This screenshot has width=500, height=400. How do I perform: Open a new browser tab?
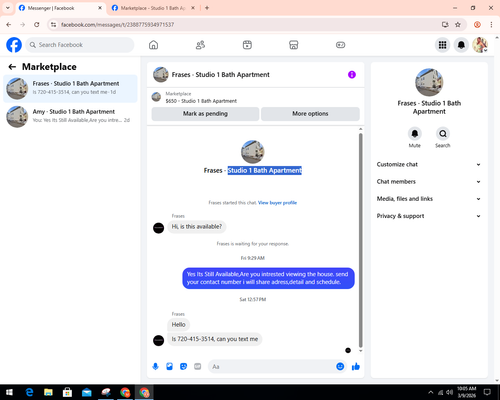pyautogui.click(x=207, y=8)
